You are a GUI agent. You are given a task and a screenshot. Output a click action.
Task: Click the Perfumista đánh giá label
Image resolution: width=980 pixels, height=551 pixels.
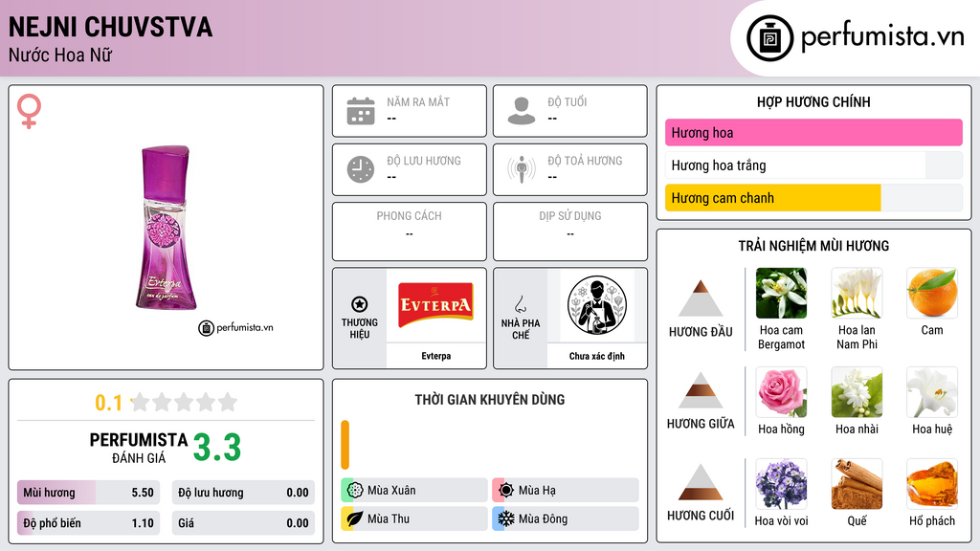(139, 448)
